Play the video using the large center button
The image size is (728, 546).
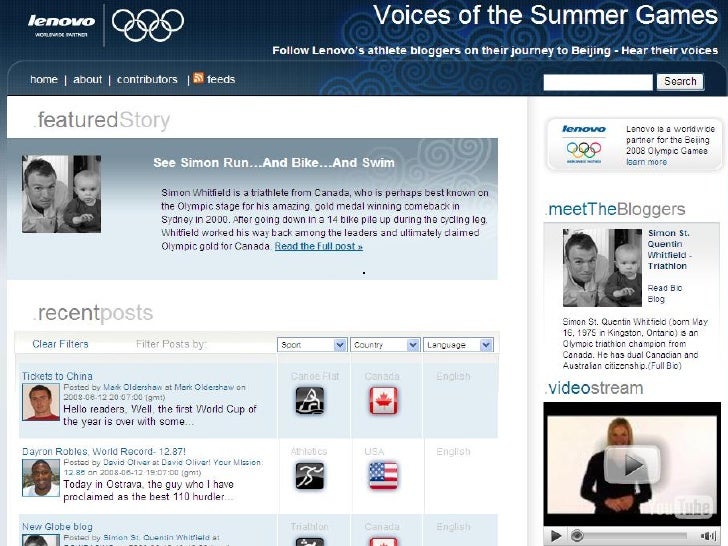(x=632, y=464)
